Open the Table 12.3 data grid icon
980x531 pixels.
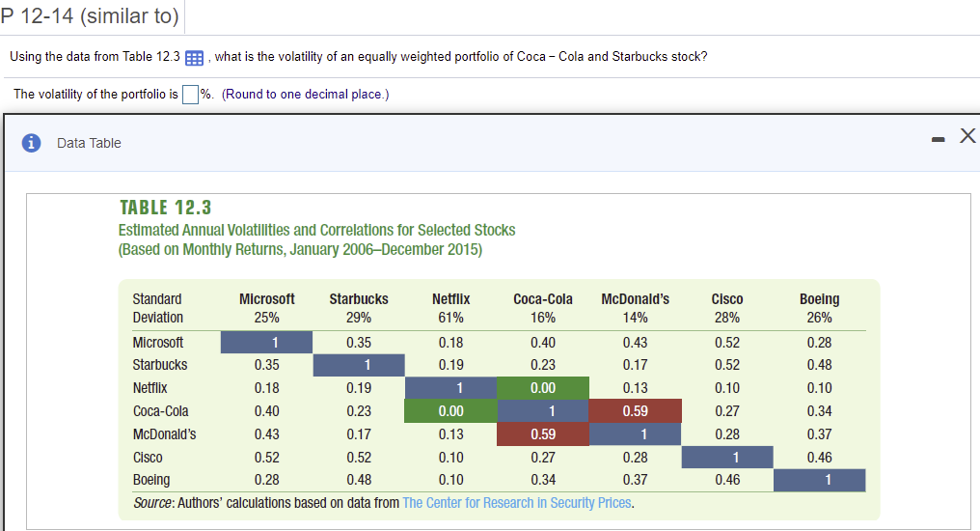(195, 58)
